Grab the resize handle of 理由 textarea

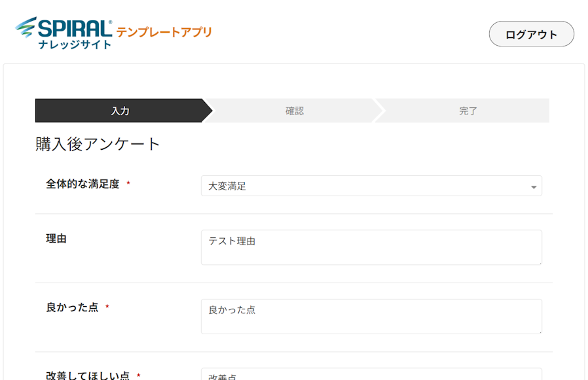tap(540, 262)
